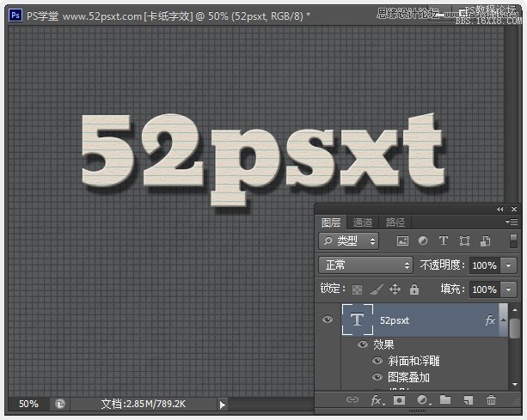Screen dimensions: 527x420
Task: Select the 斜面和浮雕 effect row
Action: (x=424, y=361)
